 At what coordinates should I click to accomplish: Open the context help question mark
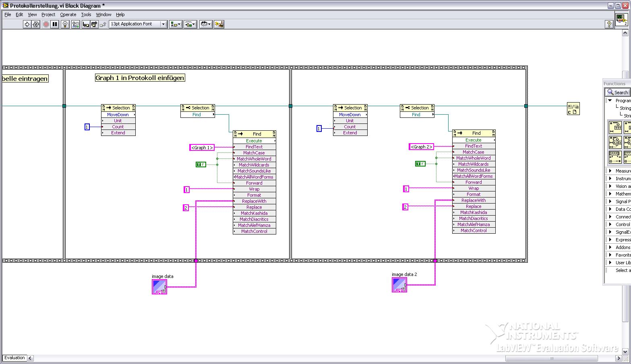click(x=609, y=24)
